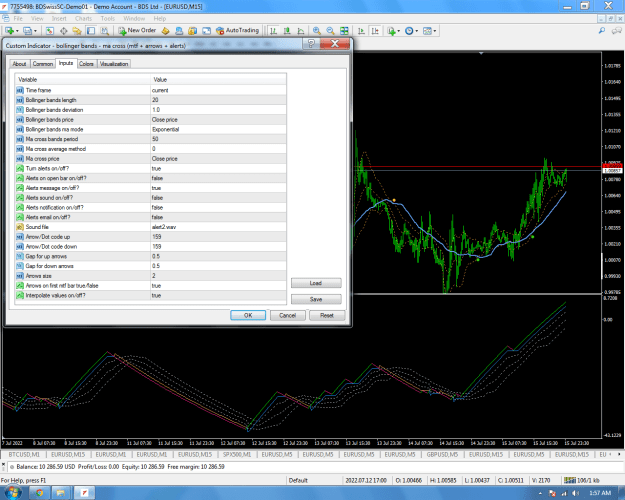Open the Strategy Tester icon
This screenshot has width=625, height=500.
point(104,31)
